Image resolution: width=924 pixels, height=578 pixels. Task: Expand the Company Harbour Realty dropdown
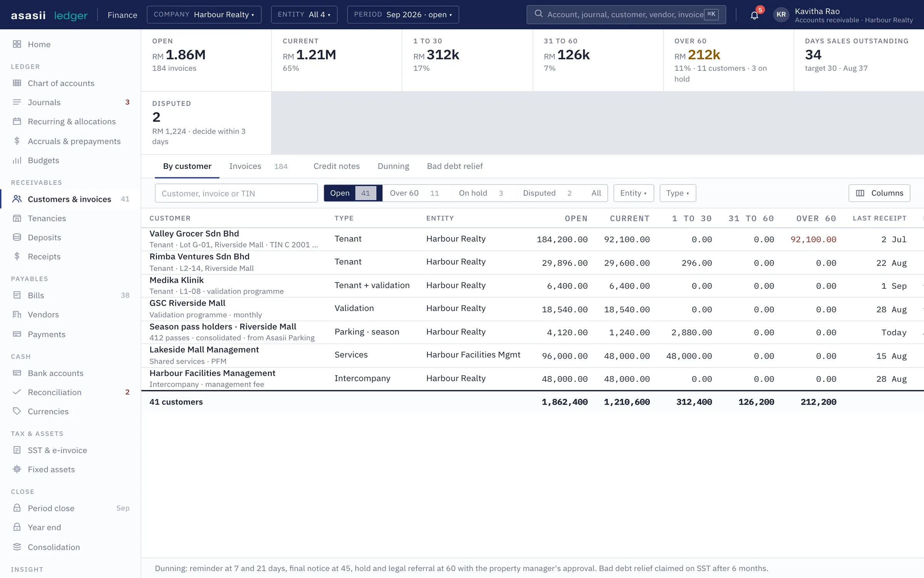(x=204, y=15)
